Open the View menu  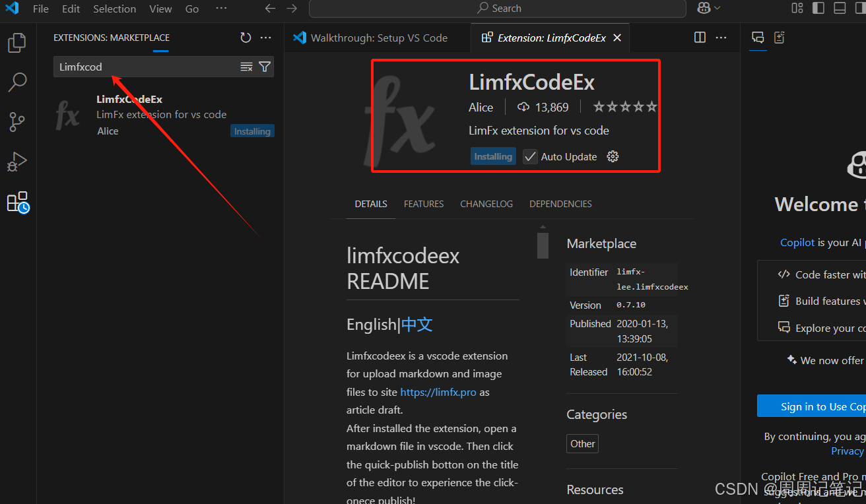[160, 9]
